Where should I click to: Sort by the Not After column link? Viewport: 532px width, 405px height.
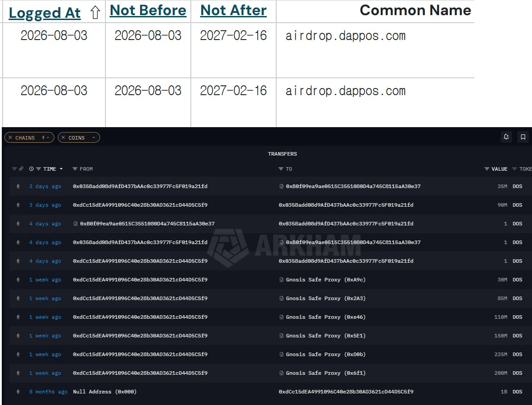234,10
